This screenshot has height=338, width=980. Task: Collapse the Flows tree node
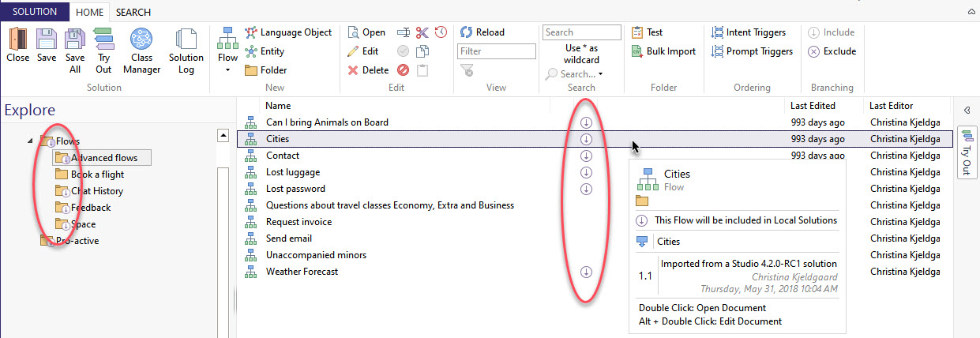pos(31,141)
